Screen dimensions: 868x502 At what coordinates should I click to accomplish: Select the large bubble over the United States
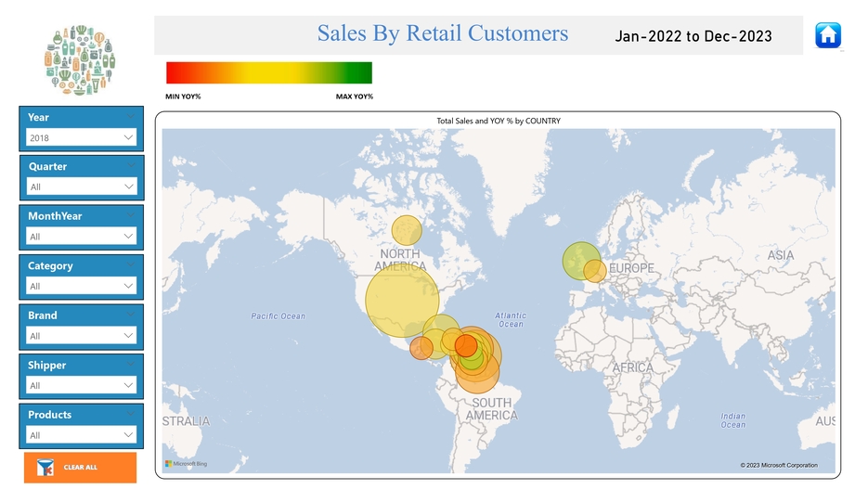point(401,299)
